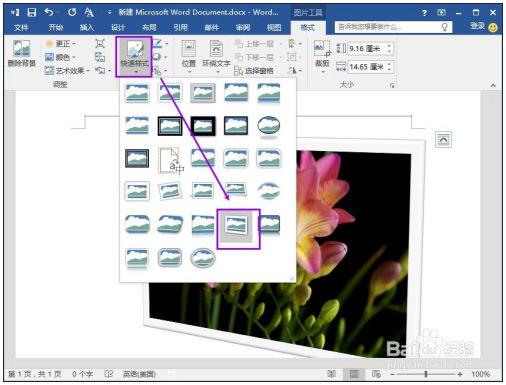Click Bring Forward (上移一层)
506x385 pixels.
[254, 44]
